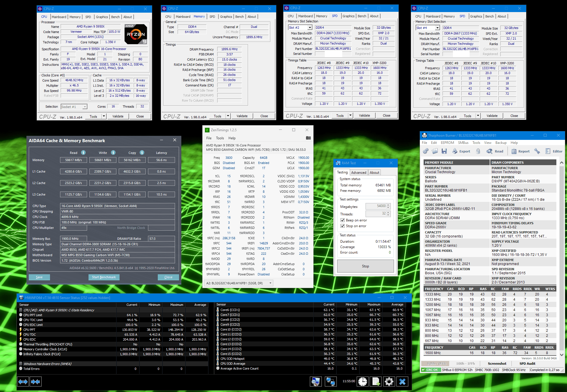Image resolution: width=567 pixels, height=392 pixels.
Task: Click the HWiNFO collapse columns arrows icon
Action: (36, 382)
